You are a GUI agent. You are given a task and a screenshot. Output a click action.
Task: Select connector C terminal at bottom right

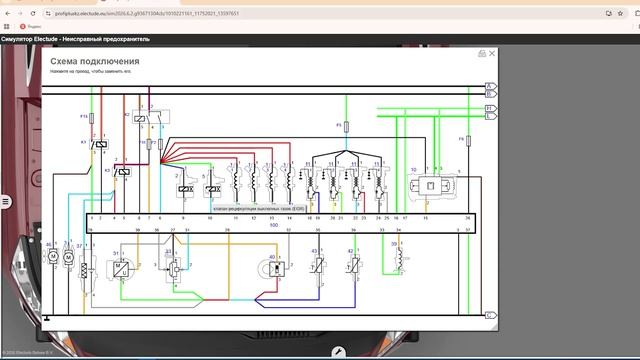pos(491,315)
